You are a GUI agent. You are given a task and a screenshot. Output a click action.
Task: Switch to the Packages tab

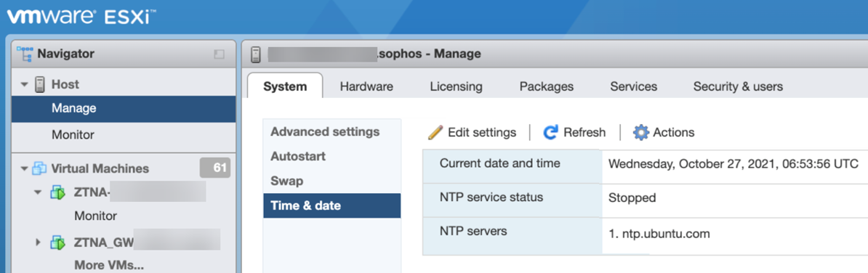[x=547, y=86]
